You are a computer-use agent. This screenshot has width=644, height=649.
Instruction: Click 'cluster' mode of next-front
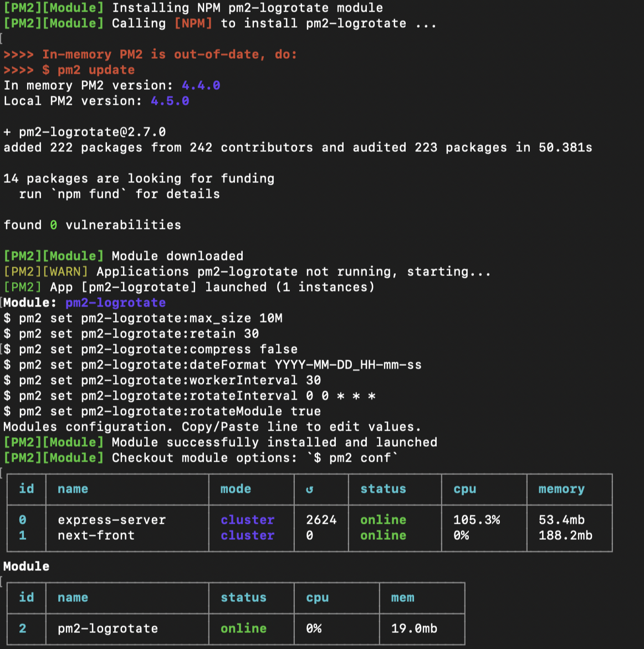[x=248, y=535]
